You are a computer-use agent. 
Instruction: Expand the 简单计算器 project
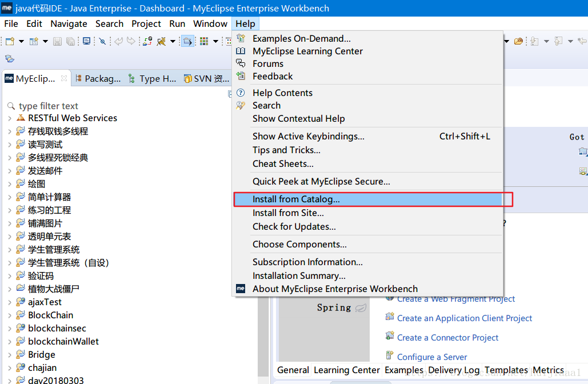pos(10,197)
